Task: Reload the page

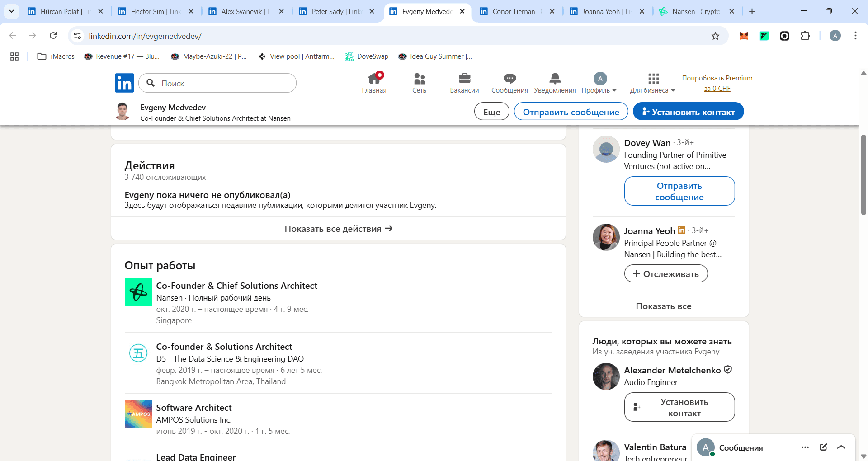Action: [53, 36]
